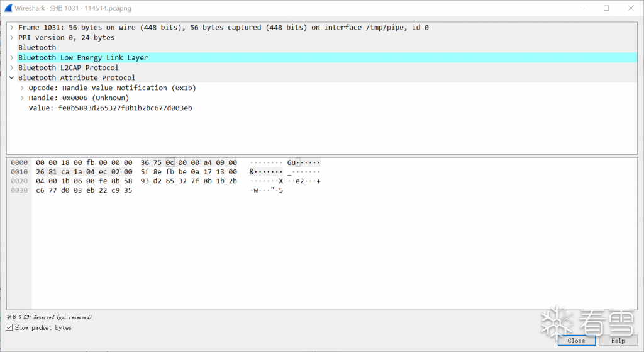644x352 pixels.
Task: Expand the Bluetooth L2CAP Protocol row
Action: (x=11, y=67)
